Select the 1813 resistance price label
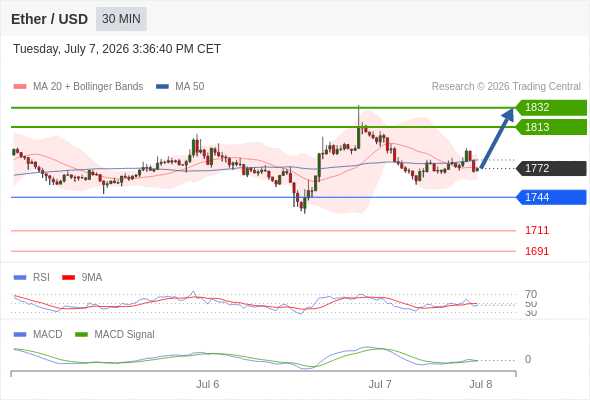590x400 pixels. tap(551, 127)
